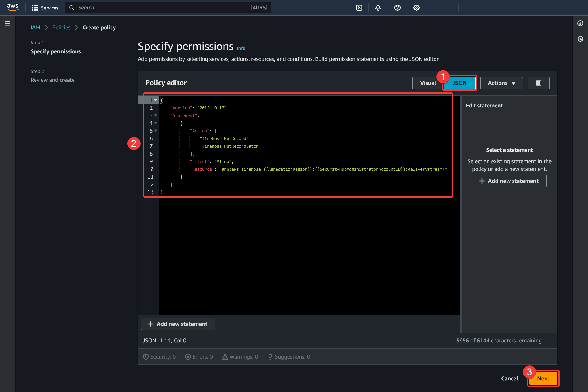
Task: Click the search magnifier icon
Action: (72, 8)
